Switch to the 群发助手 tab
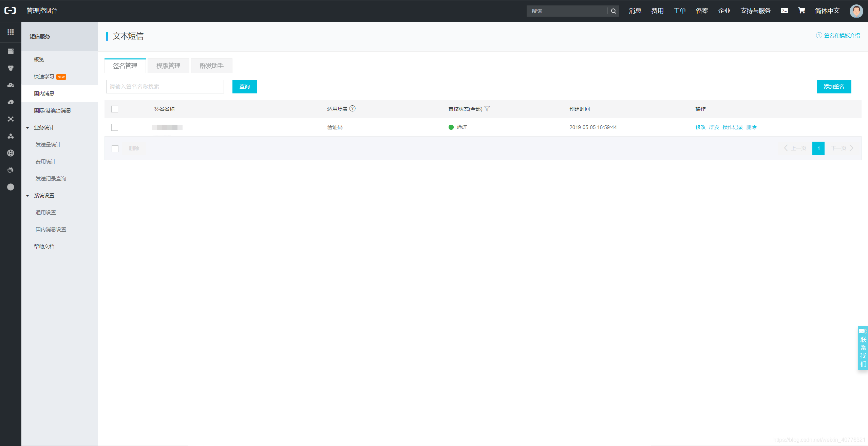This screenshot has width=868, height=446. click(x=211, y=66)
